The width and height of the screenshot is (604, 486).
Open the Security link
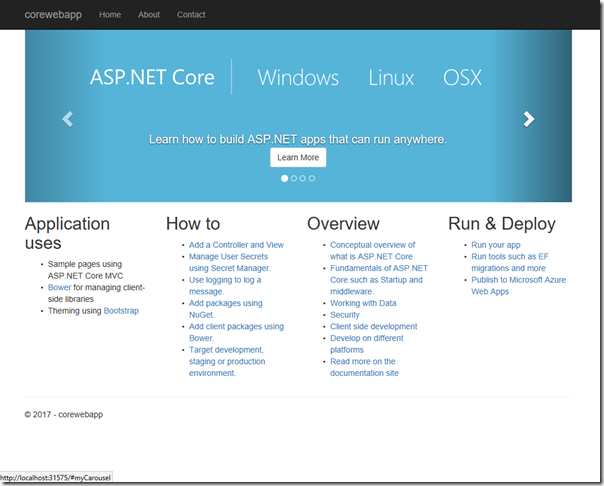pyautogui.click(x=344, y=315)
